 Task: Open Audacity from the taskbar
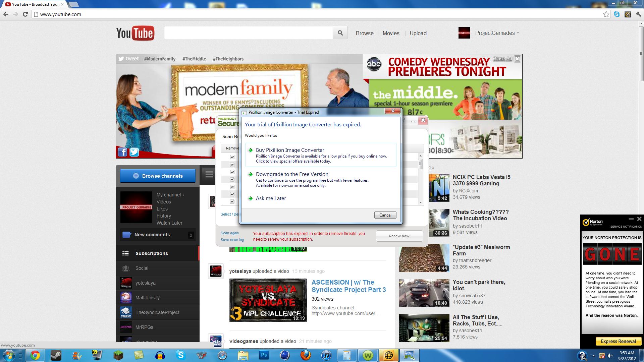[160, 355]
